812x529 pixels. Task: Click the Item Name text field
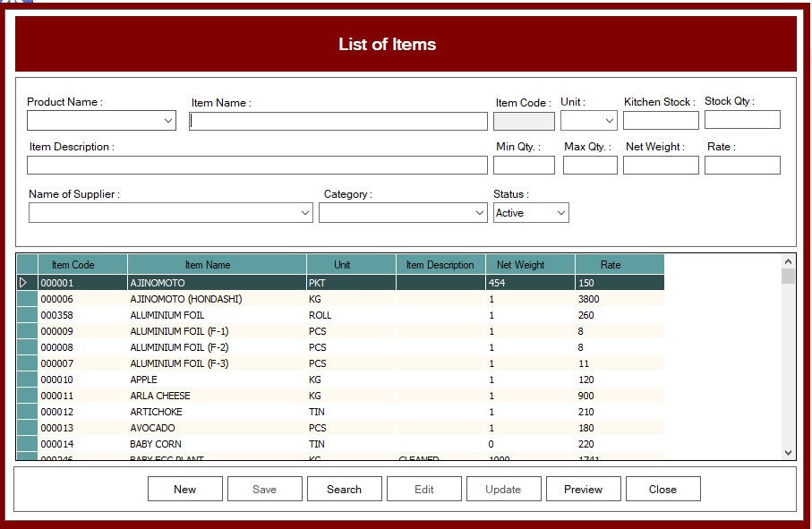point(338,122)
